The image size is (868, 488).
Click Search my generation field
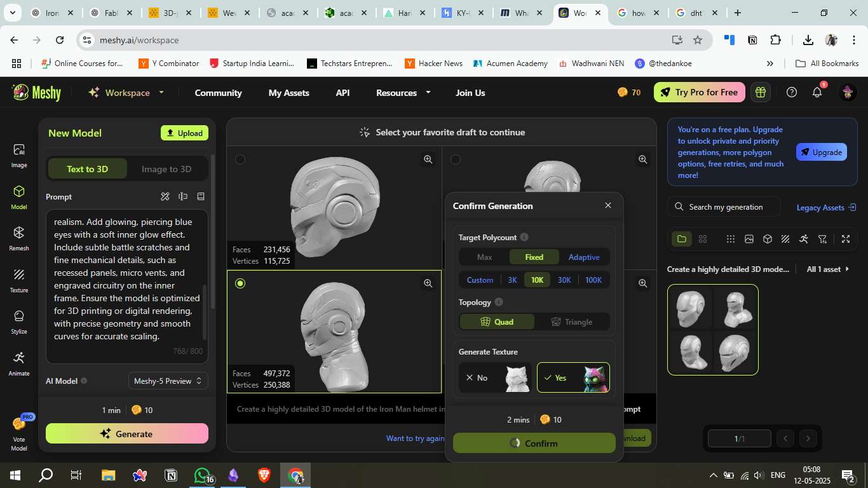724,207
